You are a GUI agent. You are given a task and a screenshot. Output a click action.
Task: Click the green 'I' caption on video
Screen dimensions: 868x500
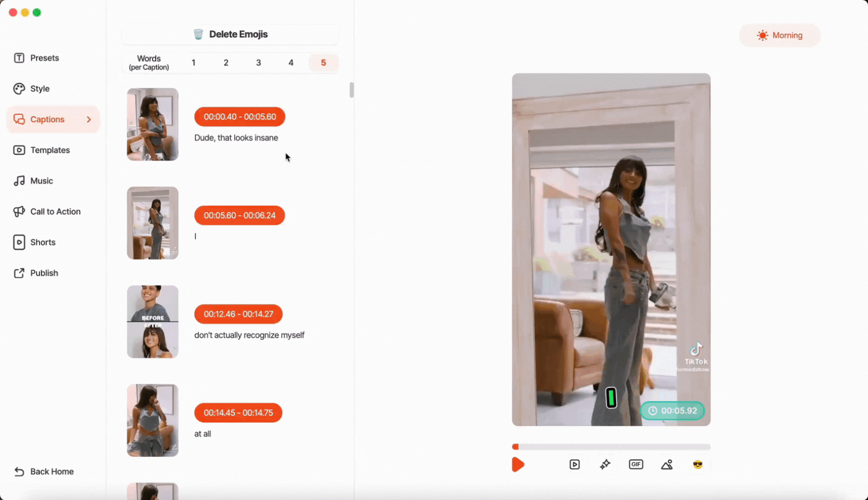tap(611, 398)
